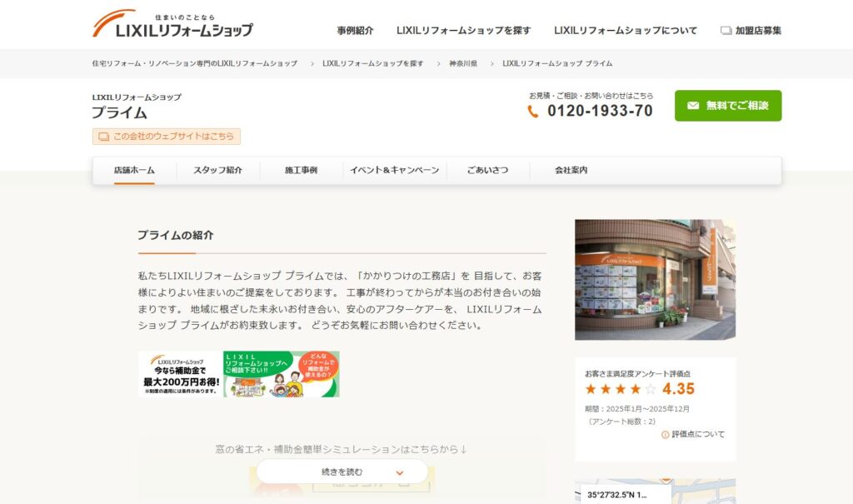
Task: Follow the 神奈川県 breadcrumb link
Action: click(x=463, y=63)
